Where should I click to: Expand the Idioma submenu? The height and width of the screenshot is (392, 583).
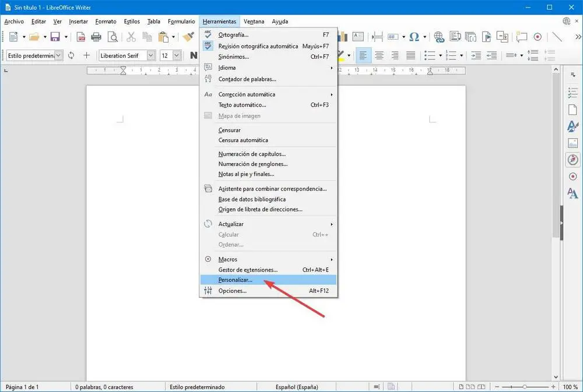pos(268,68)
